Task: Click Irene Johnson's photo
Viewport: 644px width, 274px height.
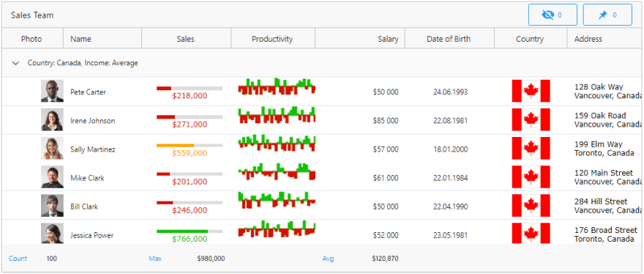Action: [52, 119]
